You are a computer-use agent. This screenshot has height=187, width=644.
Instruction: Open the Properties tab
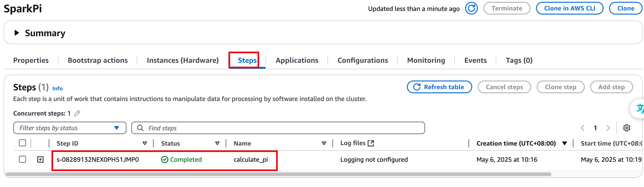tap(31, 60)
